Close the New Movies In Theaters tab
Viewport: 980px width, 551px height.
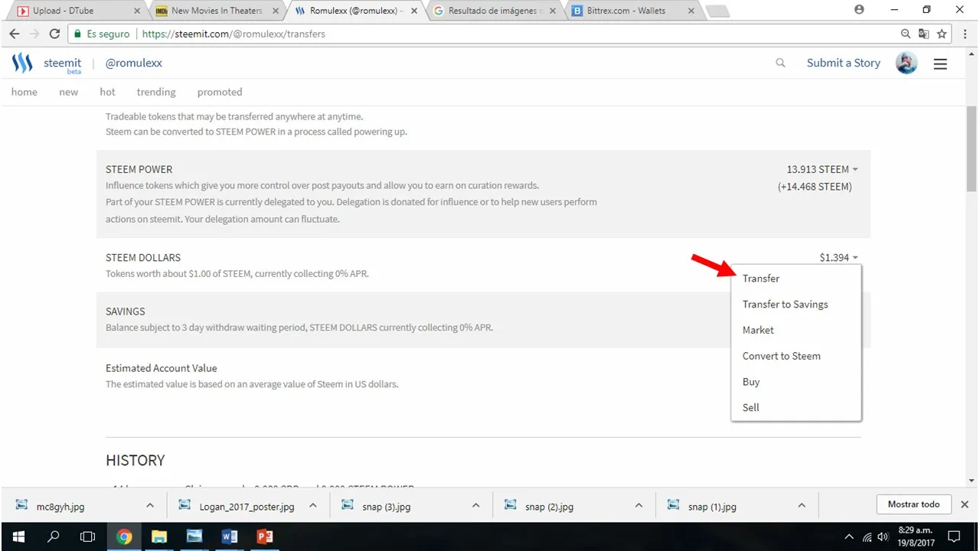coord(276,11)
